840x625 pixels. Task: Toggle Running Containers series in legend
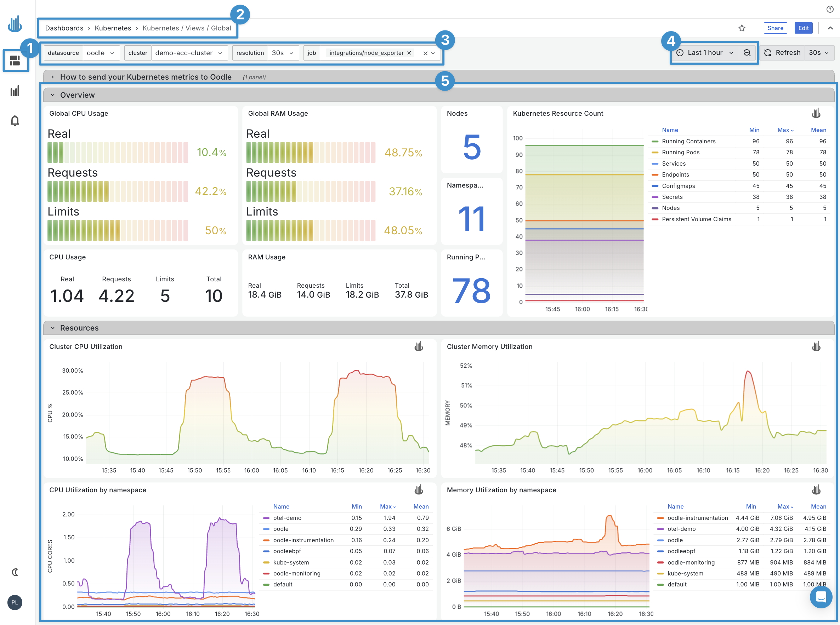pos(688,141)
